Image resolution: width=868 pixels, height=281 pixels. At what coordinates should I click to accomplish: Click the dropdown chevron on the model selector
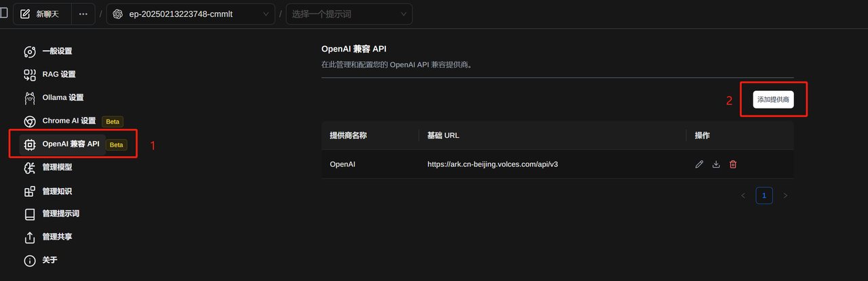click(x=263, y=14)
